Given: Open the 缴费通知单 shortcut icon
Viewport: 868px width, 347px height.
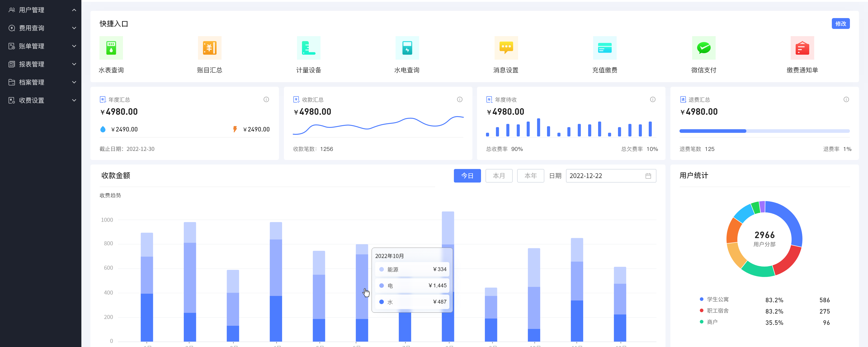Looking at the screenshot, I should point(802,48).
